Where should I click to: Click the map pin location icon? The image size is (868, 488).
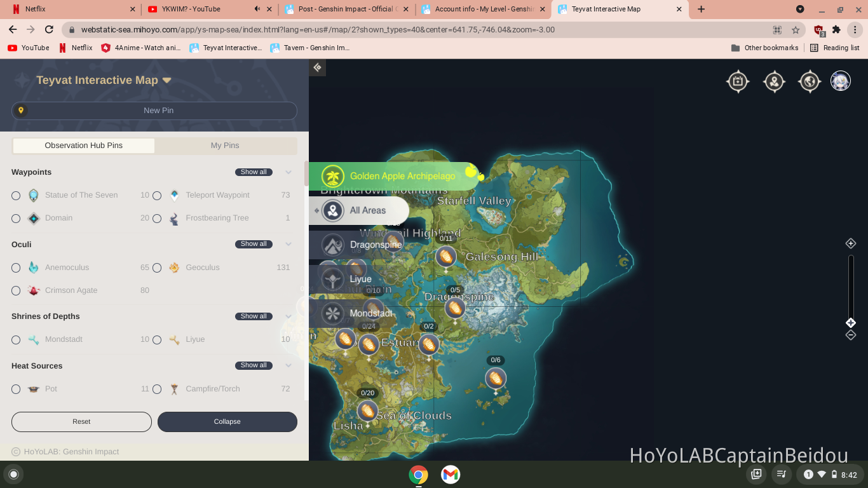click(774, 81)
